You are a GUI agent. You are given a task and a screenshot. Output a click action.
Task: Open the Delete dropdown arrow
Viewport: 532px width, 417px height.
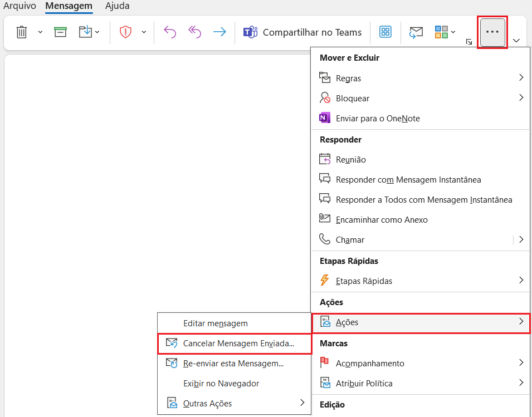[40, 32]
